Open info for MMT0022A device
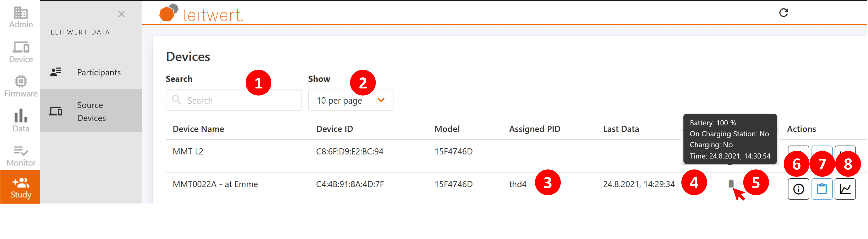 click(798, 189)
